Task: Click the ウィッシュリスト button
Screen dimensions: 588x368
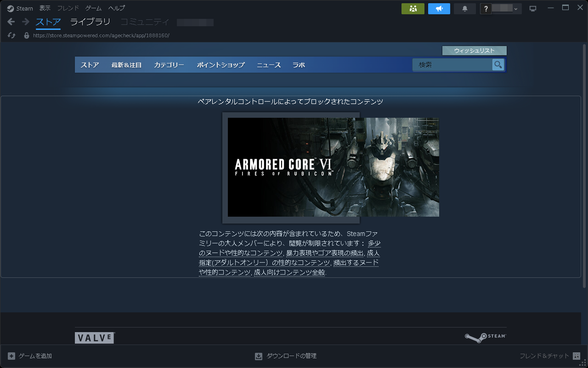Action: [x=474, y=51]
